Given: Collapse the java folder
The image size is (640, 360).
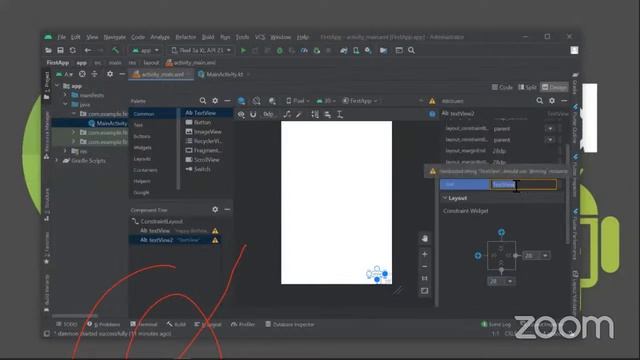Looking at the screenshot, I should [65, 104].
